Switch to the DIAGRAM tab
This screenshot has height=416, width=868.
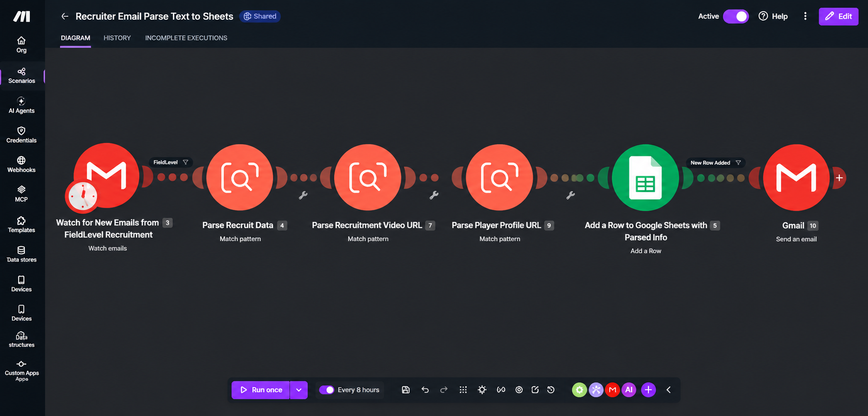point(75,38)
